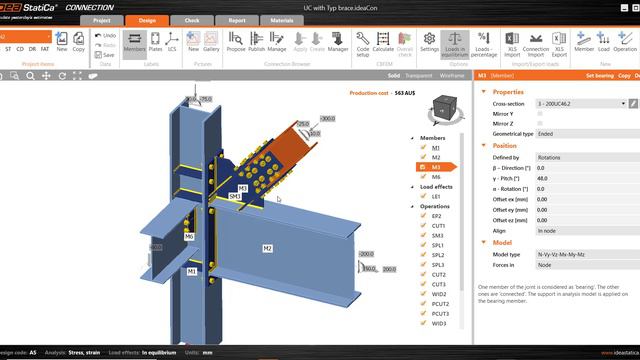Toggle visibility of member M2
Viewport: 640px width, 360px height.
tap(423, 157)
